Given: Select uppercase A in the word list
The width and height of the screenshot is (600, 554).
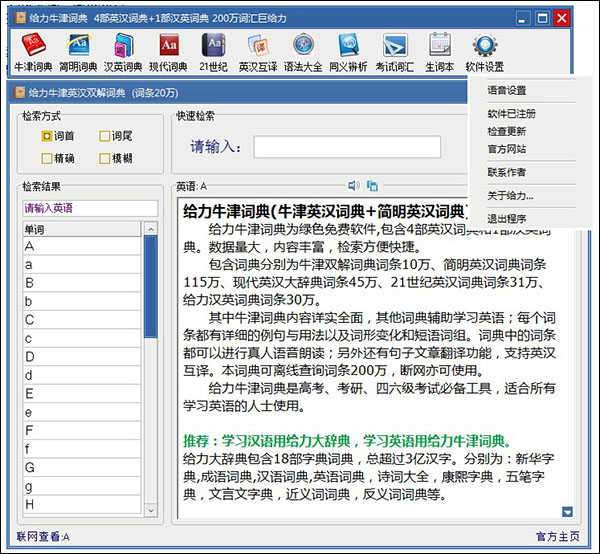Looking at the screenshot, I should click(82, 246).
